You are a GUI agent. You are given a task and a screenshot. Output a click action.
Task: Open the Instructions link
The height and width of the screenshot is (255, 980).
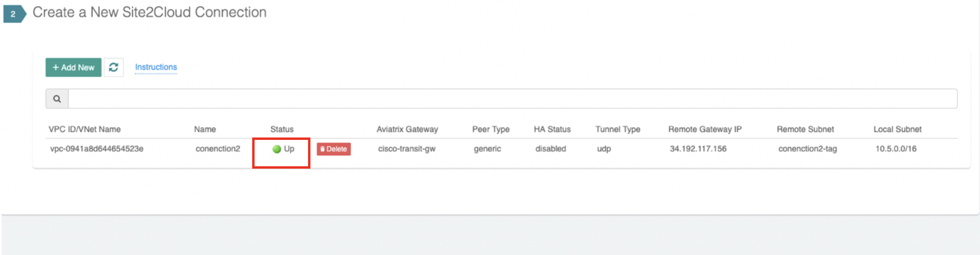coord(156,67)
